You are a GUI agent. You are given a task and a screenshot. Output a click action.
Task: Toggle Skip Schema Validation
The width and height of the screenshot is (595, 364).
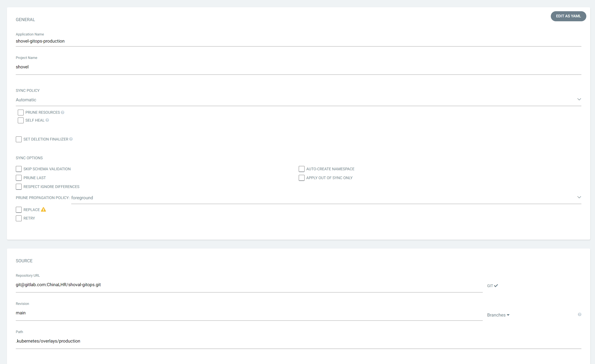19,169
